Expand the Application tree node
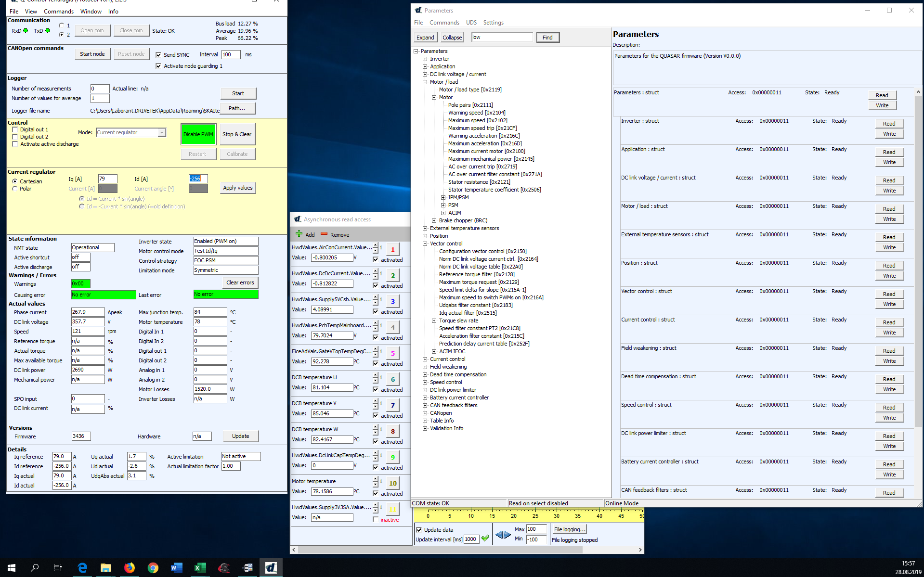 click(425, 66)
